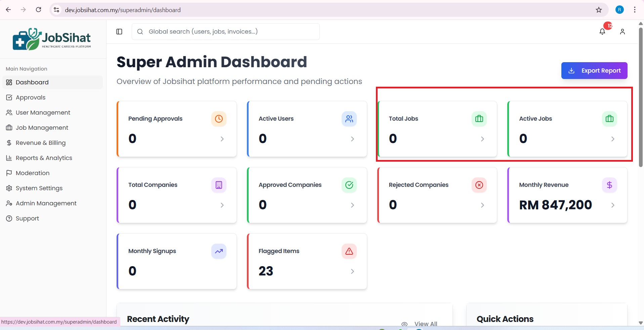The width and height of the screenshot is (644, 330).
Task: Open the notifications bell icon
Action: [x=602, y=32]
